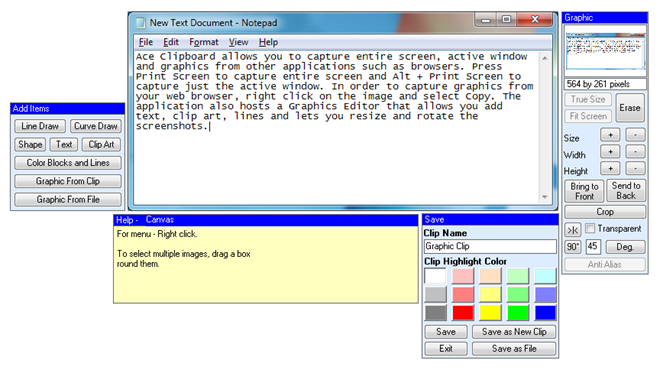Decrease Width with the minus button
The image size is (660, 370).
635,151
